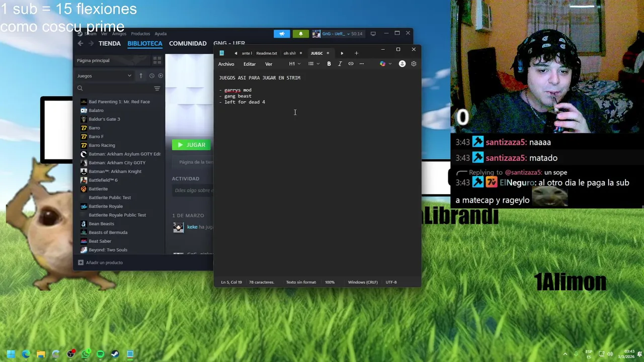Open Steam Big Picture mode monitor icon
The width and height of the screenshot is (644, 362).
click(x=373, y=34)
